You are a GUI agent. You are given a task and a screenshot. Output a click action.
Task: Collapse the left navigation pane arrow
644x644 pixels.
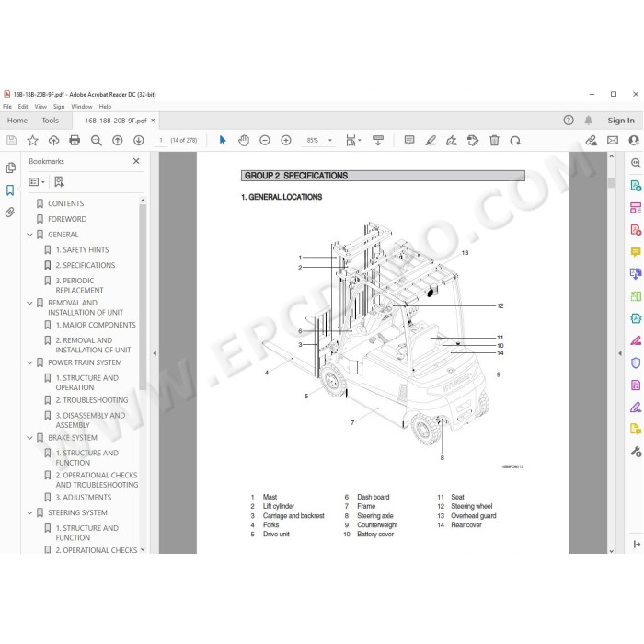click(155, 353)
